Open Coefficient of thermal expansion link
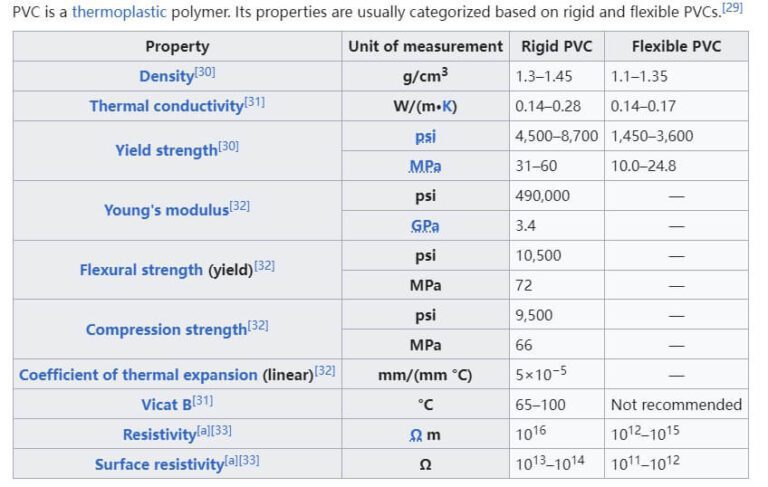This screenshot has width=768, height=487. coord(138,375)
